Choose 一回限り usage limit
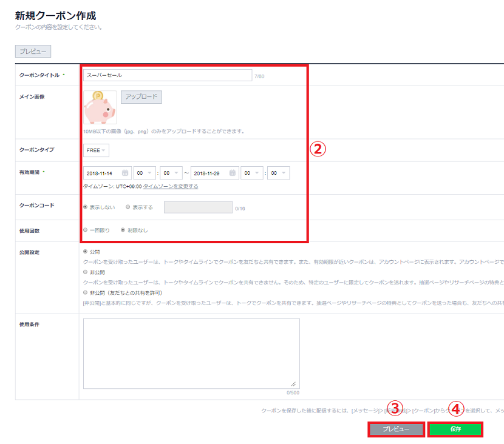This screenshot has height=444, width=504. coord(86,230)
